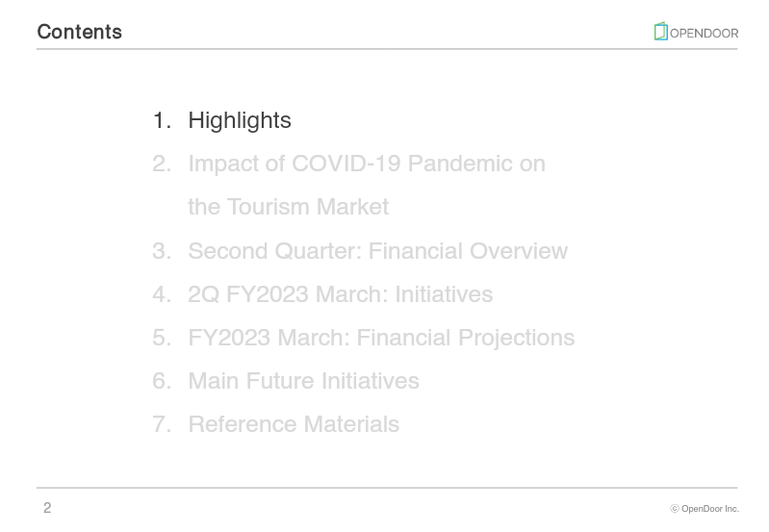769x532 pixels.
Task: Open 2Q FY2023 March: Initiatives section
Action: coord(340,294)
